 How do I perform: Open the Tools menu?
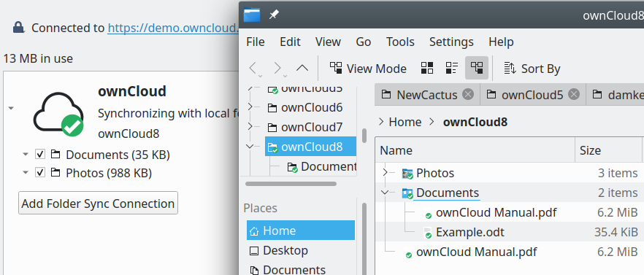pos(400,42)
